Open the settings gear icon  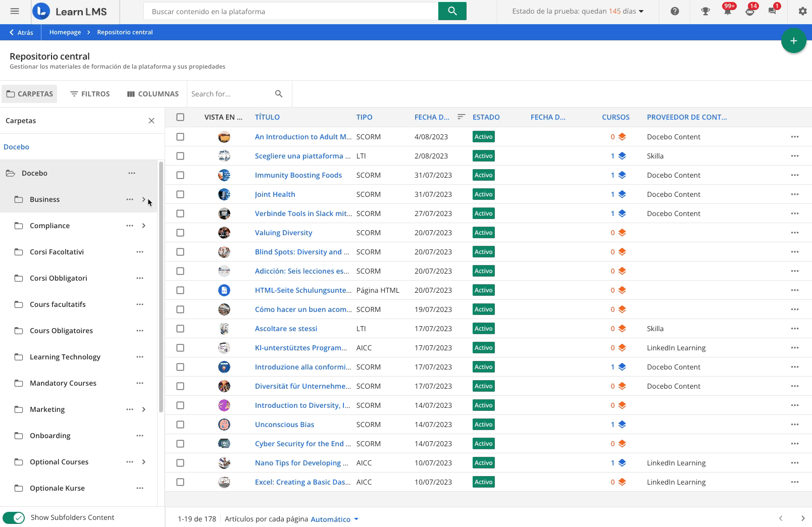point(802,11)
